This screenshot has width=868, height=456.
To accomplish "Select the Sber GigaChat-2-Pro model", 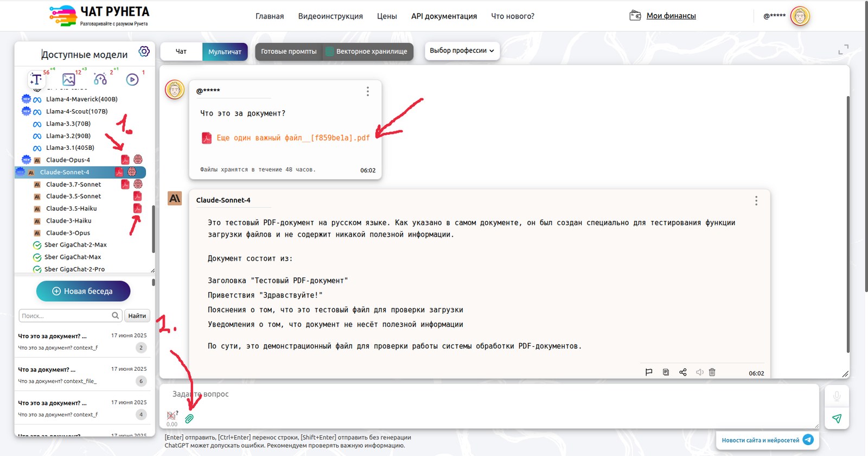I will (x=74, y=269).
